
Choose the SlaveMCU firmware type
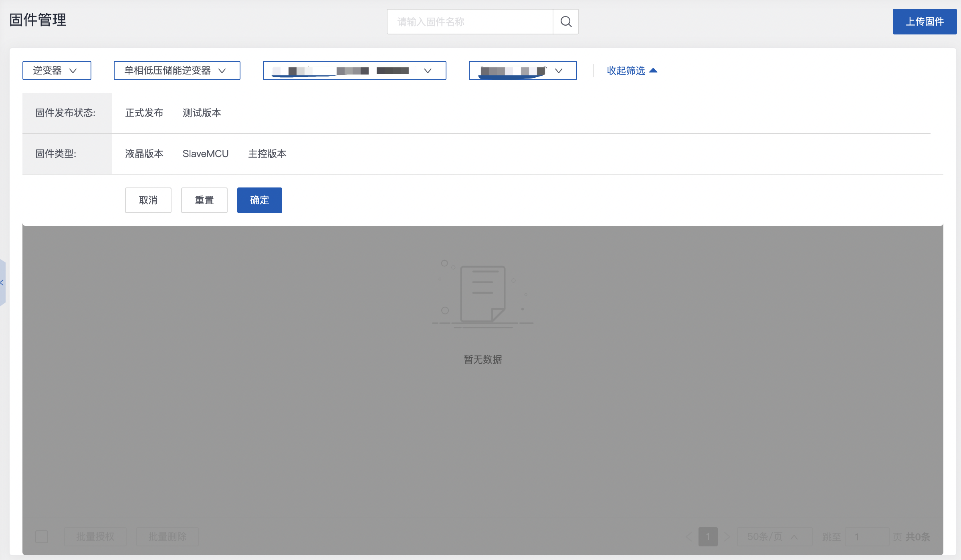pos(205,154)
